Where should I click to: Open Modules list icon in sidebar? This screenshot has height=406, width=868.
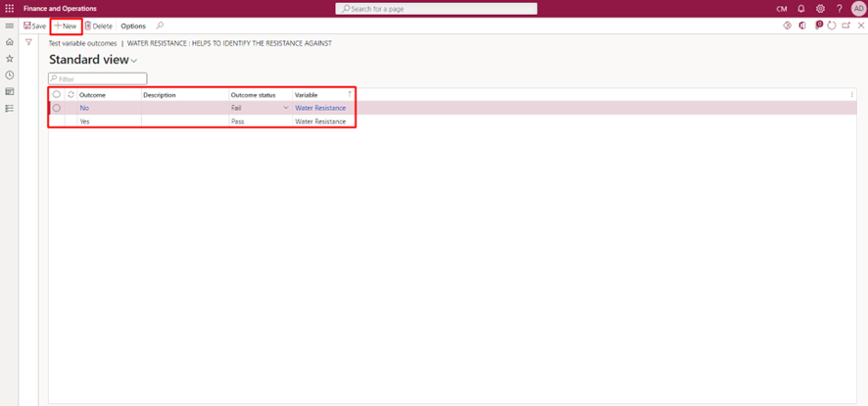pyautogui.click(x=10, y=108)
